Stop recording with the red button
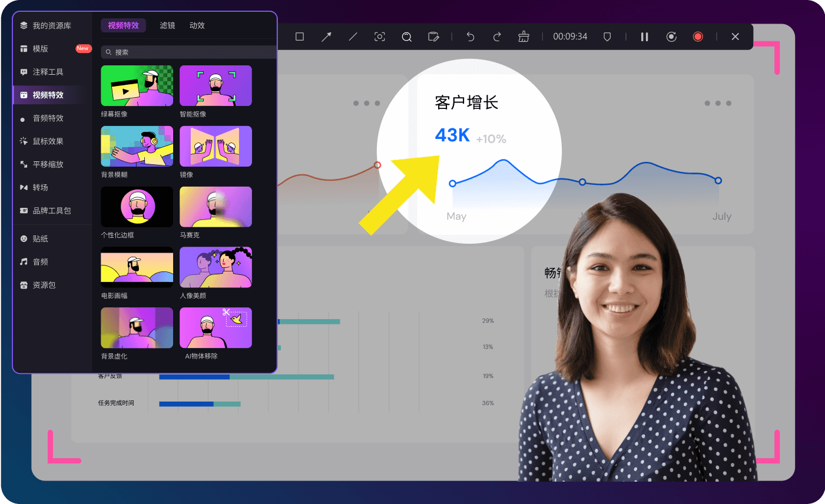The height and width of the screenshot is (504, 825). 698,37
